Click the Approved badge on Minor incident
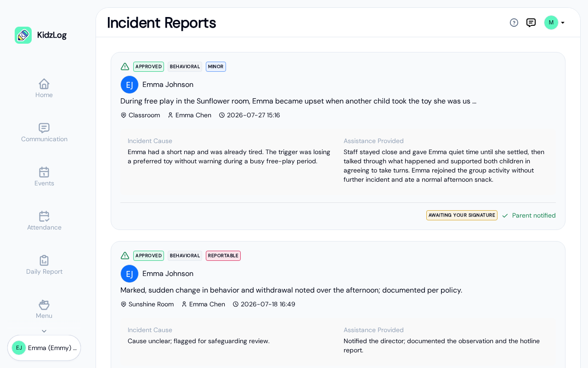588x368 pixels. point(148,67)
